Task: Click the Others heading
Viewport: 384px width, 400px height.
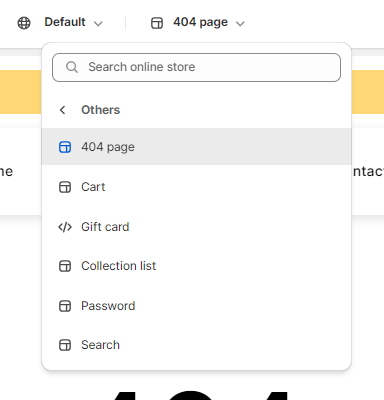Action: (100, 110)
